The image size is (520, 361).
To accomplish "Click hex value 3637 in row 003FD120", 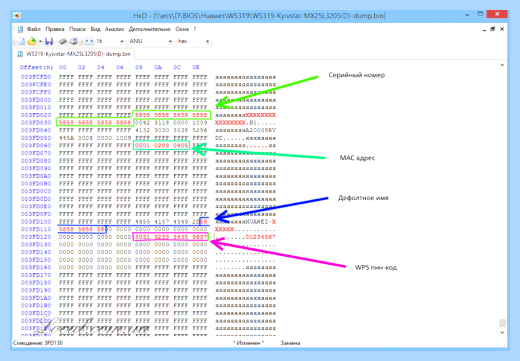I will pyautogui.click(x=200, y=237).
